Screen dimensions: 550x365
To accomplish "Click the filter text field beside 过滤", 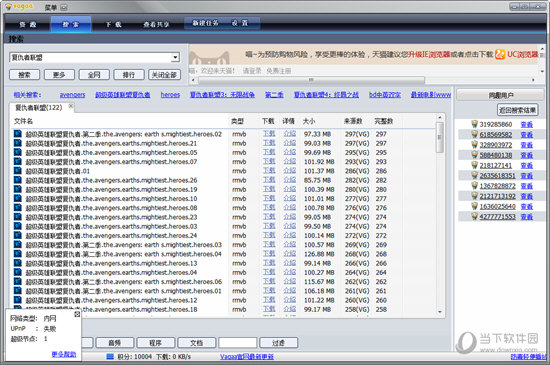I will point(237,343).
